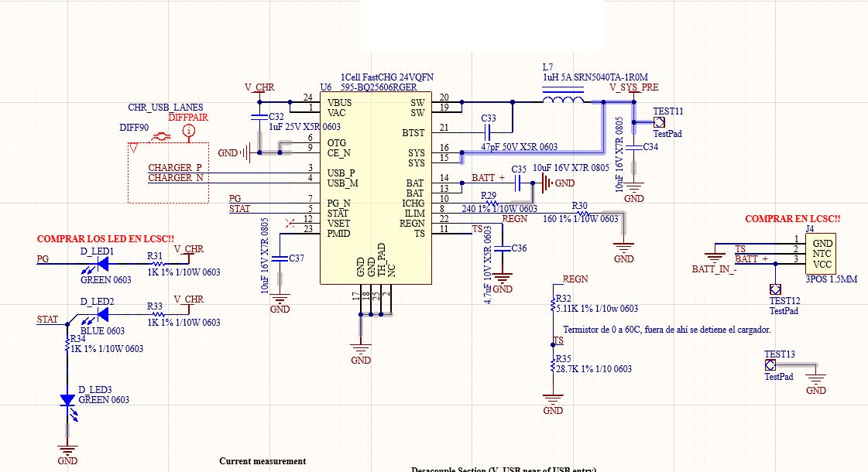Click '47pF 50V X5R 0603' value text
The width and height of the screenshot is (868, 472).
tap(520, 147)
